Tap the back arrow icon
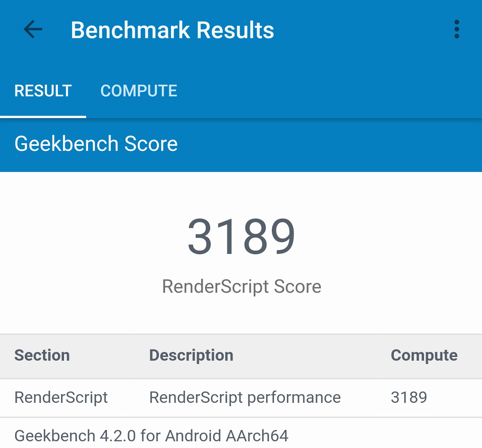The width and height of the screenshot is (482, 448). pyautogui.click(x=33, y=29)
